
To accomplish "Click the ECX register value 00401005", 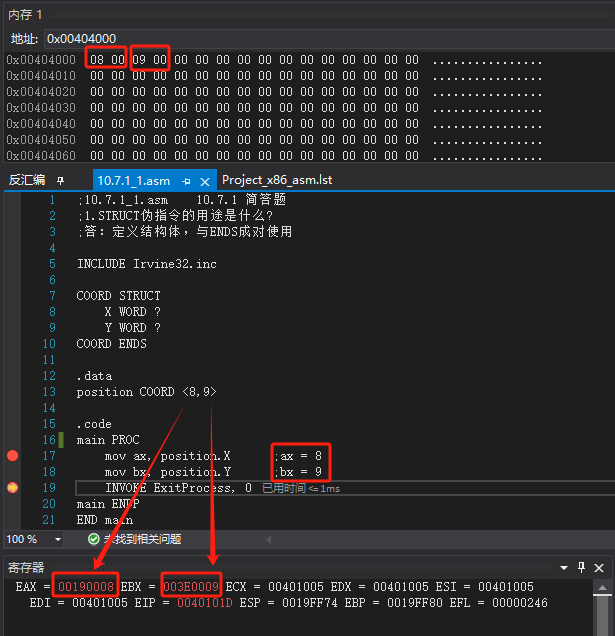I will point(296,587).
